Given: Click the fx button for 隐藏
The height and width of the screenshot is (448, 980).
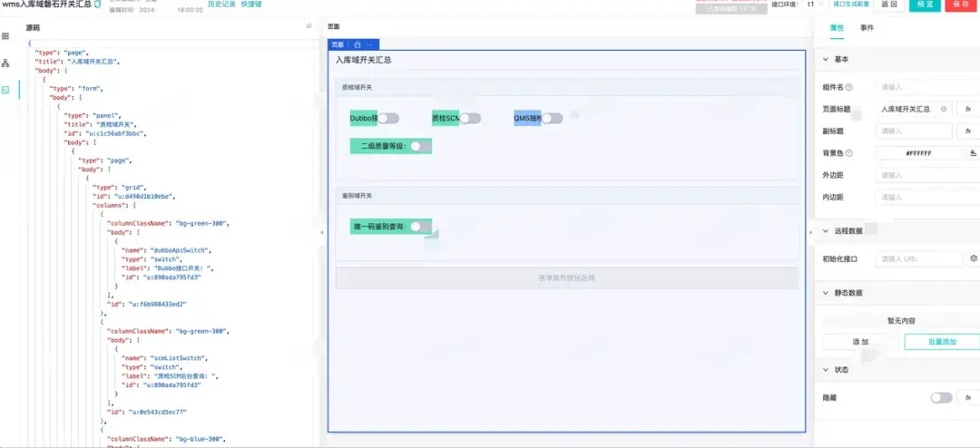Looking at the screenshot, I should tap(968, 397).
